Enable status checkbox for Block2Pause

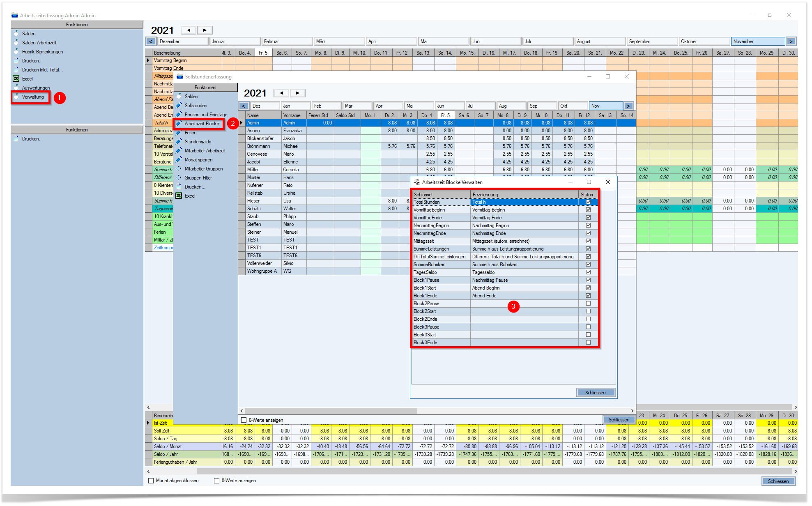(588, 304)
